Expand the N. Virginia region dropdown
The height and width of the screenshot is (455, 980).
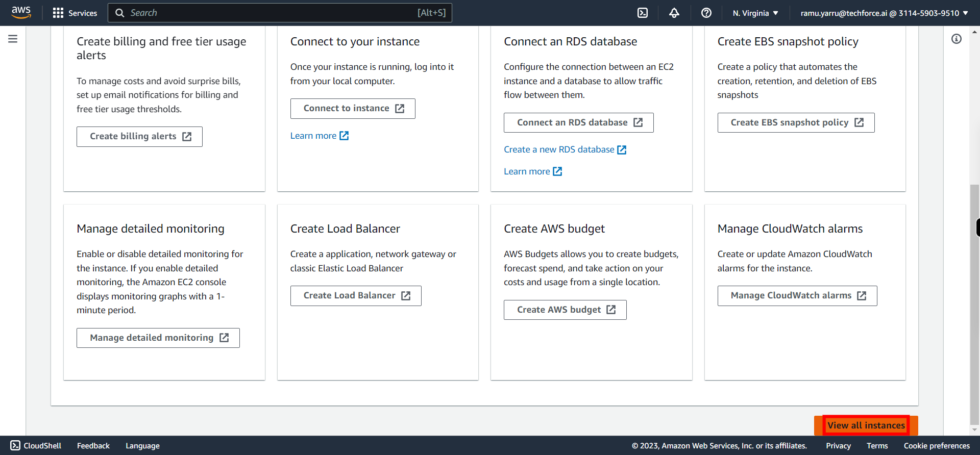(x=755, y=13)
